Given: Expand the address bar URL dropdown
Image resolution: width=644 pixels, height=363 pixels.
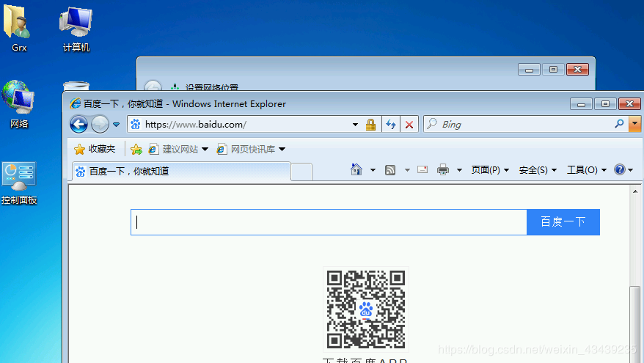Looking at the screenshot, I should click(x=356, y=125).
